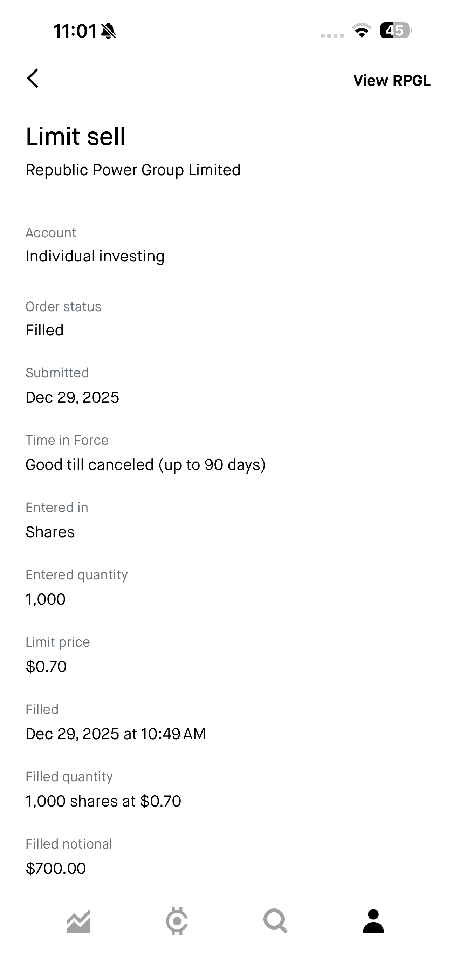Tap the 1,000 shares at $0.70 text
The height and width of the screenshot is (980, 452).
coord(103,801)
